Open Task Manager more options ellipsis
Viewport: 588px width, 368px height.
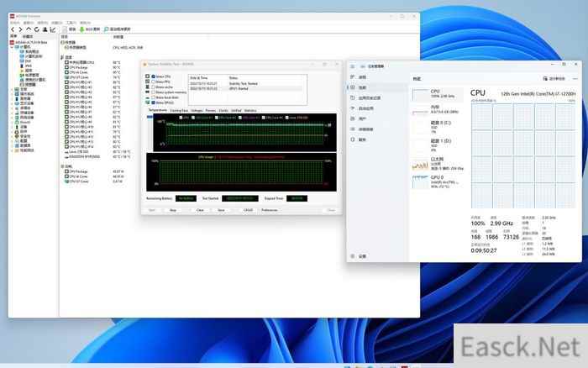(x=575, y=79)
